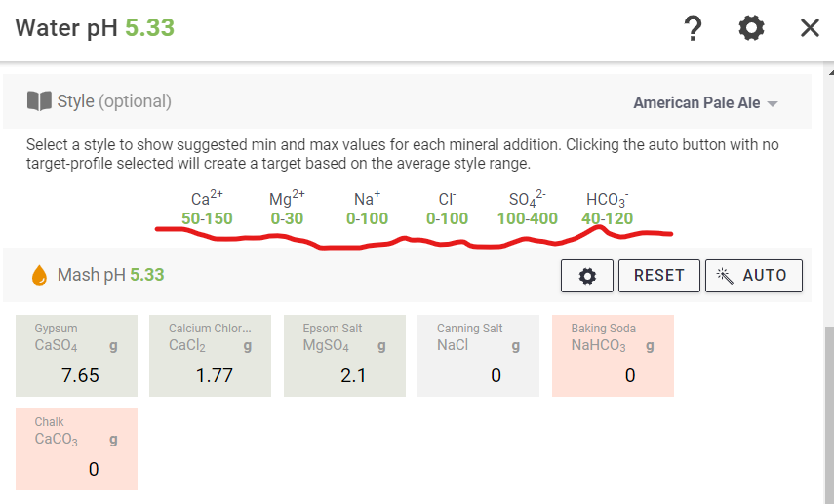Edit the Calcium Chloride amount field

(214, 375)
